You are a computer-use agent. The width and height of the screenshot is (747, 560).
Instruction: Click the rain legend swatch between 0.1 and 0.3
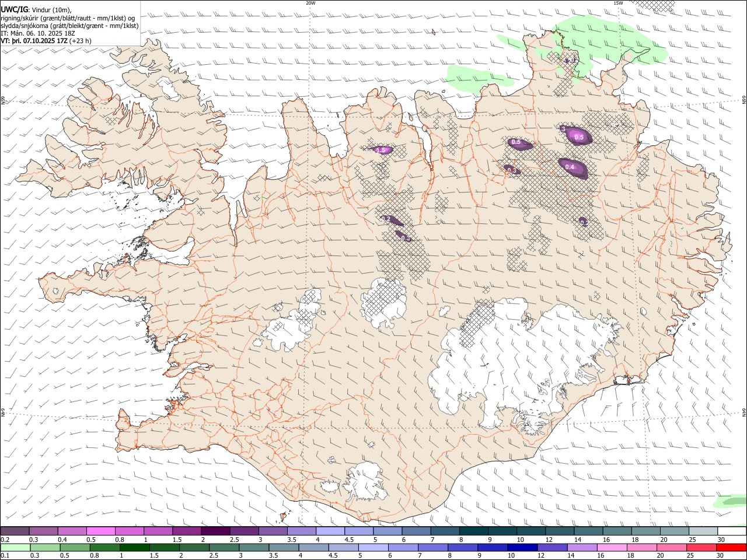point(15,547)
